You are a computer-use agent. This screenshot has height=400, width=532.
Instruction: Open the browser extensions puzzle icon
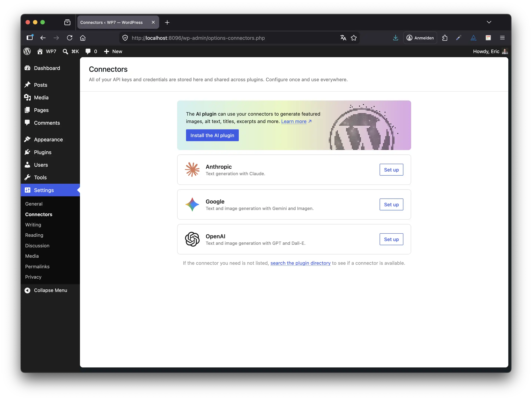click(x=445, y=38)
